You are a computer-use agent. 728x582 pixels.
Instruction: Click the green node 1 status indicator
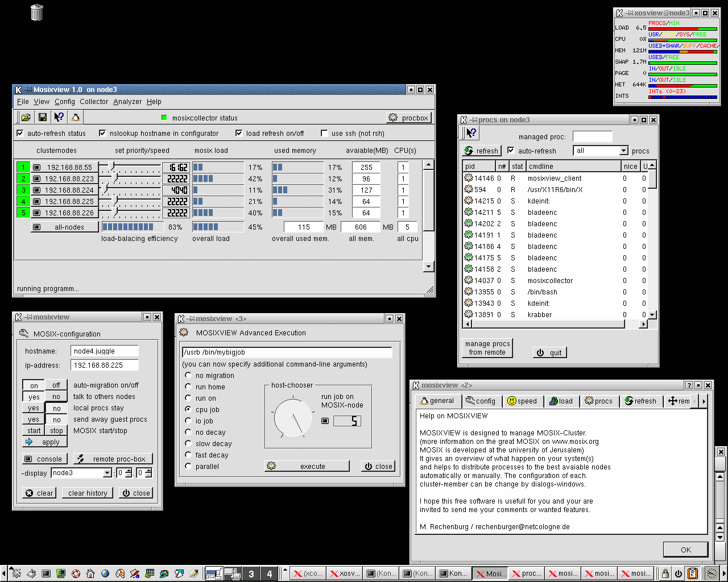pyautogui.click(x=23, y=167)
